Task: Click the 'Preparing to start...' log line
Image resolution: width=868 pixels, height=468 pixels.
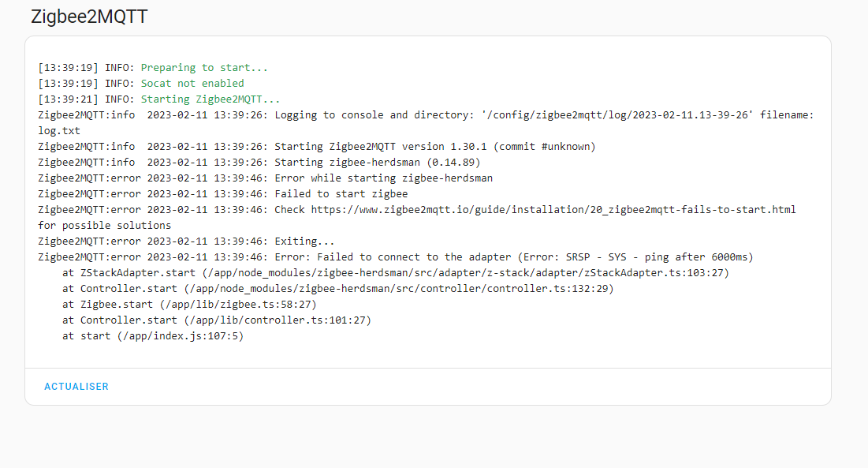Action: coord(204,68)
